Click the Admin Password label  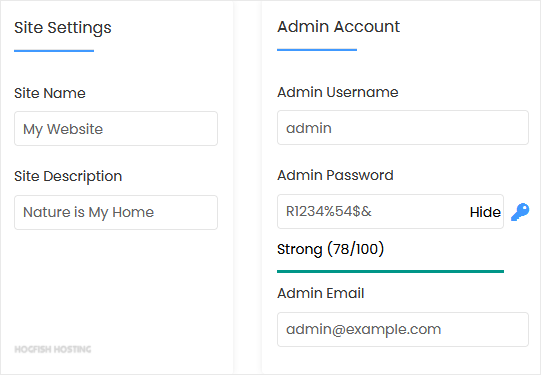(335, 175)
